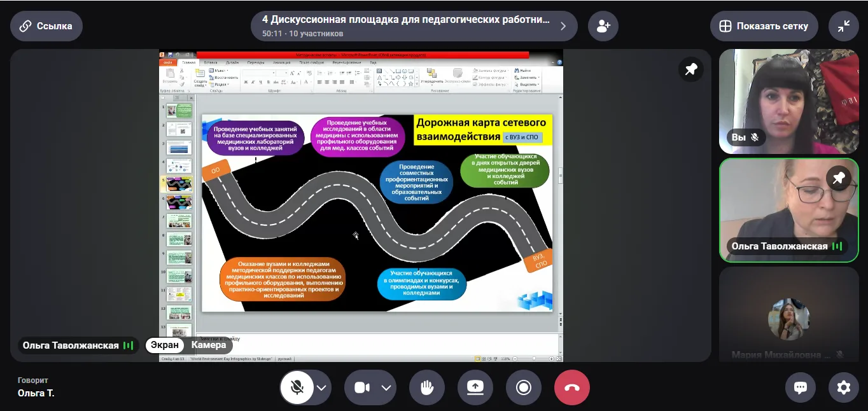Start recording the meeting
The width and height of the screenshot is (868, 411).
pos(524,387)
